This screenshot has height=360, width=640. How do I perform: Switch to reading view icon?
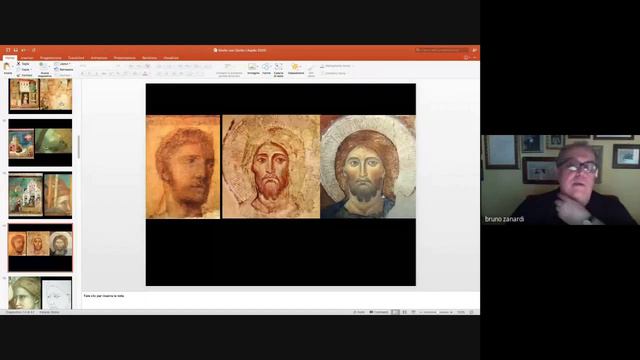tap(413, 312)
